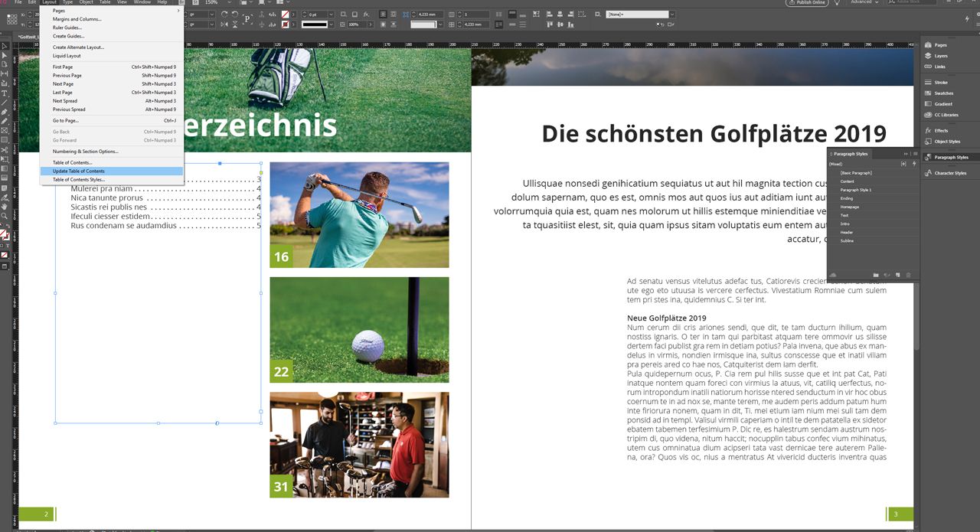Choose the Selection tool in the toolbox
This screenshot has height=532, width=980.
tap(5, 44)
